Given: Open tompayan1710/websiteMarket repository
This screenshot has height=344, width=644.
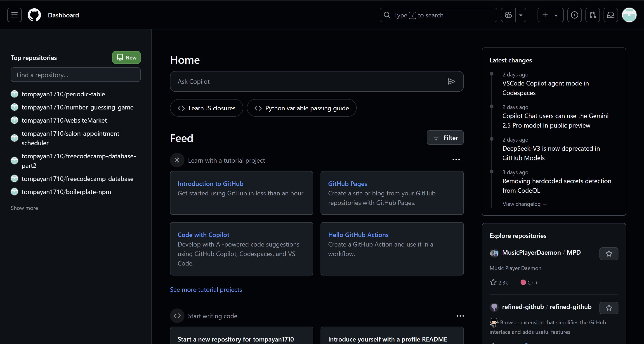Looking at the screenshot, I should 64,120.
